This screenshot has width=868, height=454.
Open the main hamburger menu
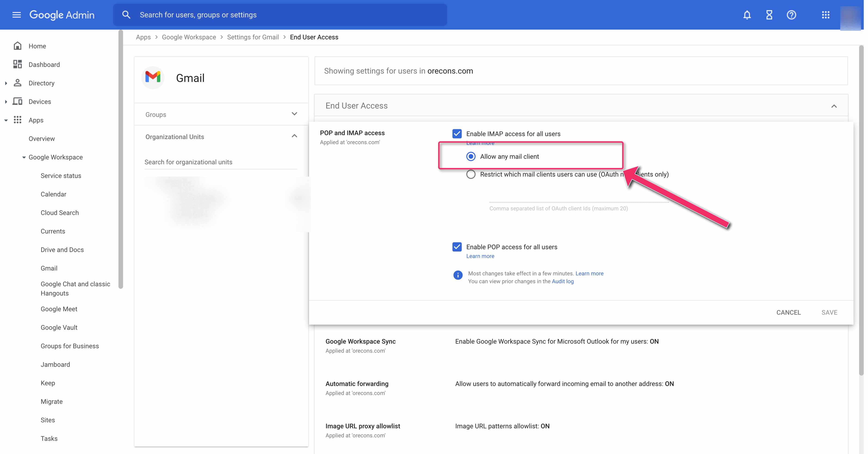[16, 15]
